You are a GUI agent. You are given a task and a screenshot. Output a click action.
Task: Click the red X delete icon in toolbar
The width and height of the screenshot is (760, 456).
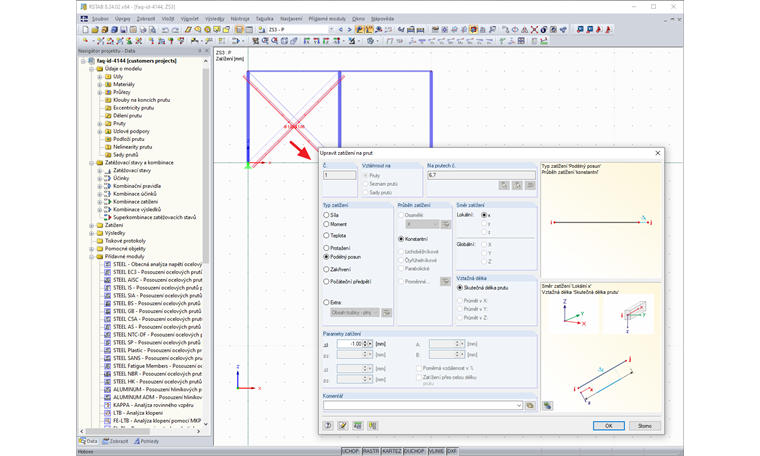534,30
